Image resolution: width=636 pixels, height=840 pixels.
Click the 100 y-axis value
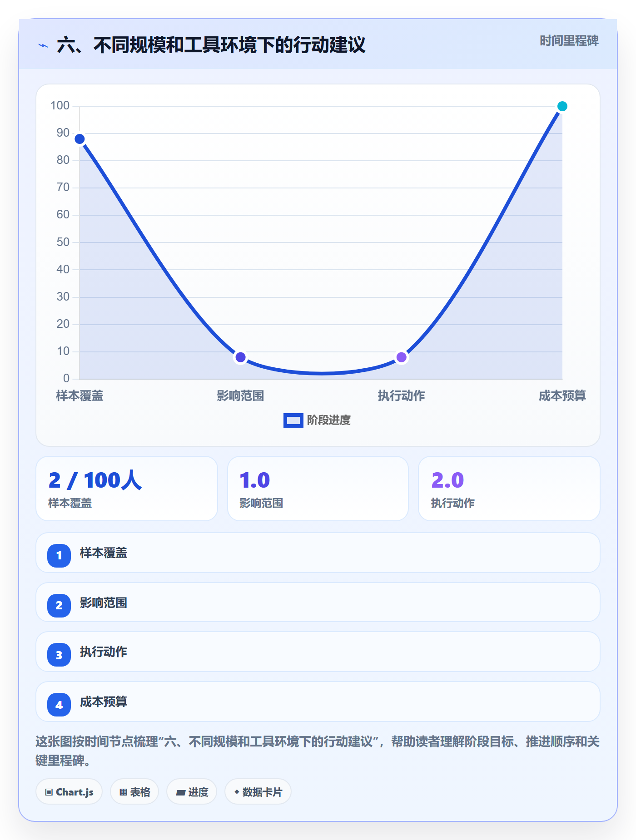coord(60,106)
